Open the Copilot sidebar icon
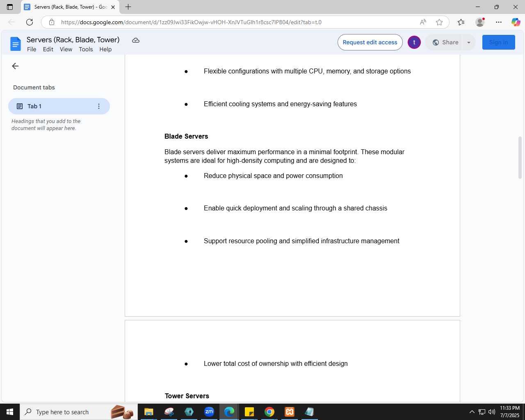Viewport: 525px width, 420px height. pos(516,22)
